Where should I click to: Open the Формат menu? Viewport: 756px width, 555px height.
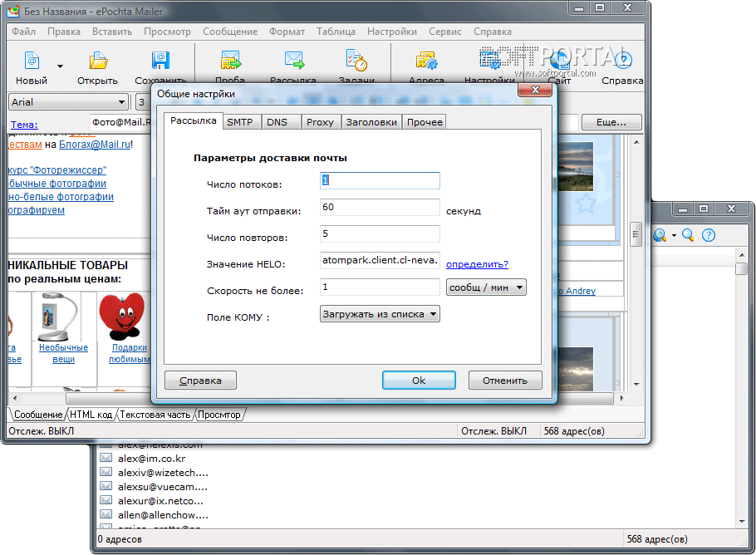(287, 32)
